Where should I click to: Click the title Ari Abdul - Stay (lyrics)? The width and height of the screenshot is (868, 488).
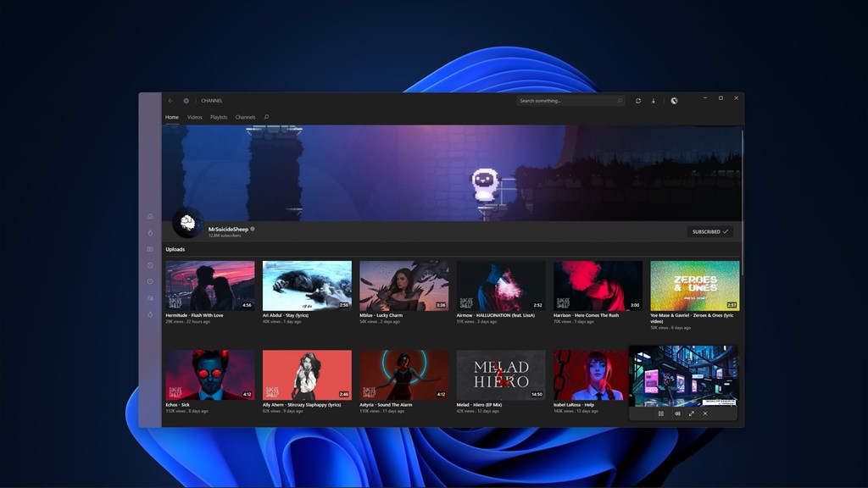point(286,315)
